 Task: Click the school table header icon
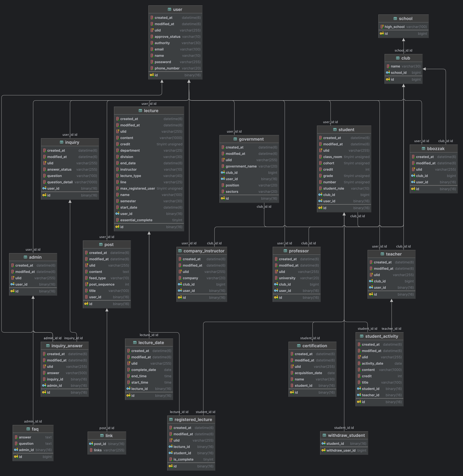[395, 18]
